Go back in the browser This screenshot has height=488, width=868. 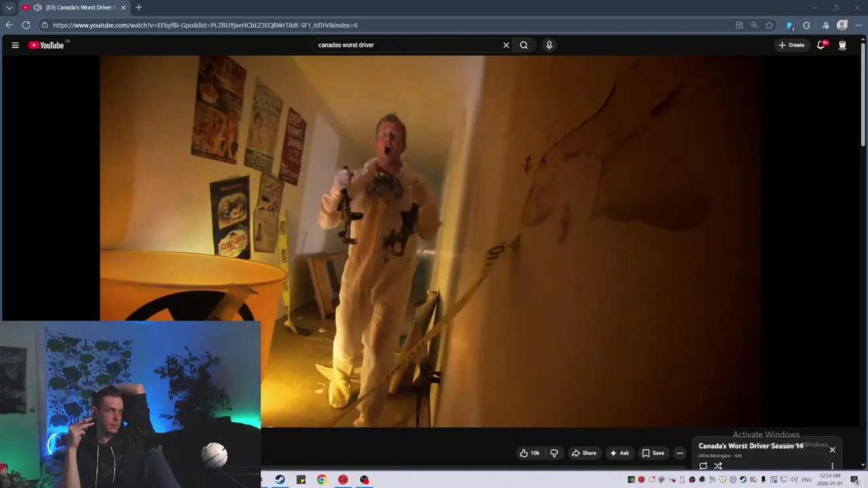[x=9, y=25]
